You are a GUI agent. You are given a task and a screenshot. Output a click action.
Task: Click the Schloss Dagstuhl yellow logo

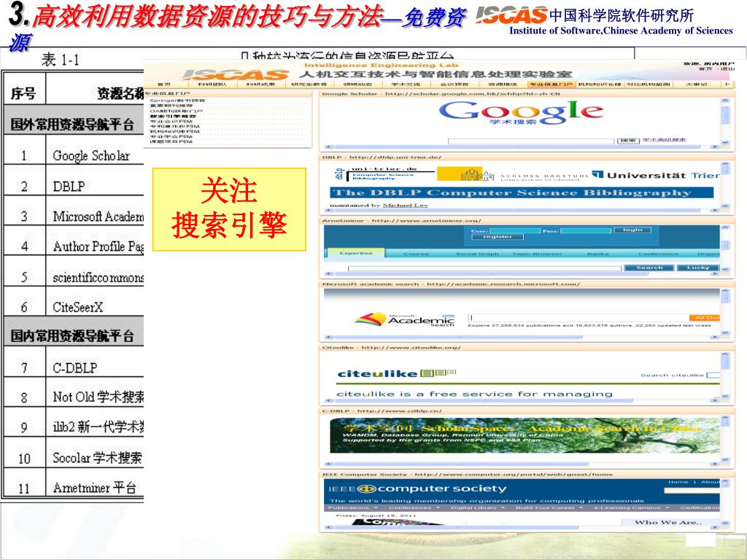465,174
